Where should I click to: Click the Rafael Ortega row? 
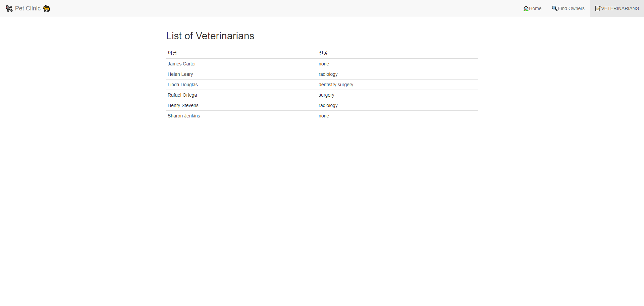[x=182, y=95]
